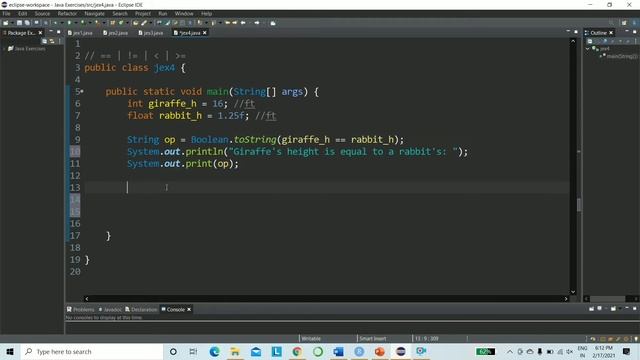Toggle Block Selection mode in toolbar
The height and width of the screenshot is (360, 640).
tap(182, 23)
